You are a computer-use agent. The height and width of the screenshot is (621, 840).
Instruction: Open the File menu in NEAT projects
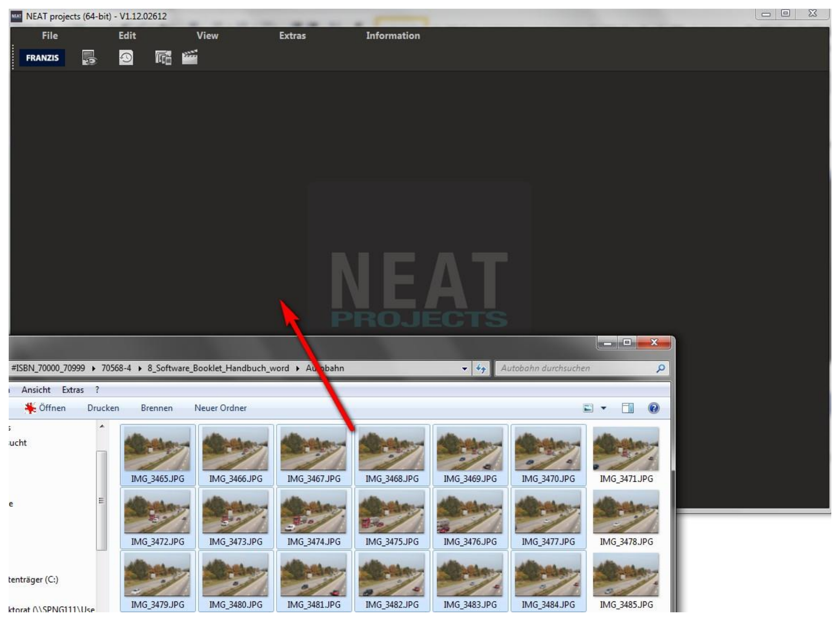point(50,36)
